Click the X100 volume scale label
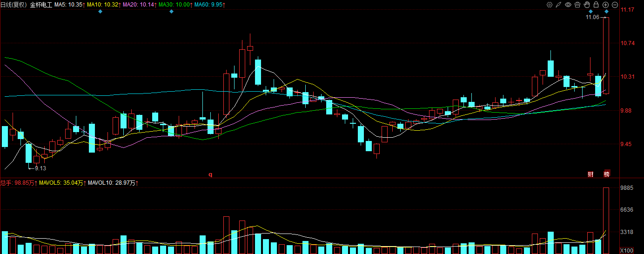The height and width of the screenshot is (254, 644). (x=627, y=250)
